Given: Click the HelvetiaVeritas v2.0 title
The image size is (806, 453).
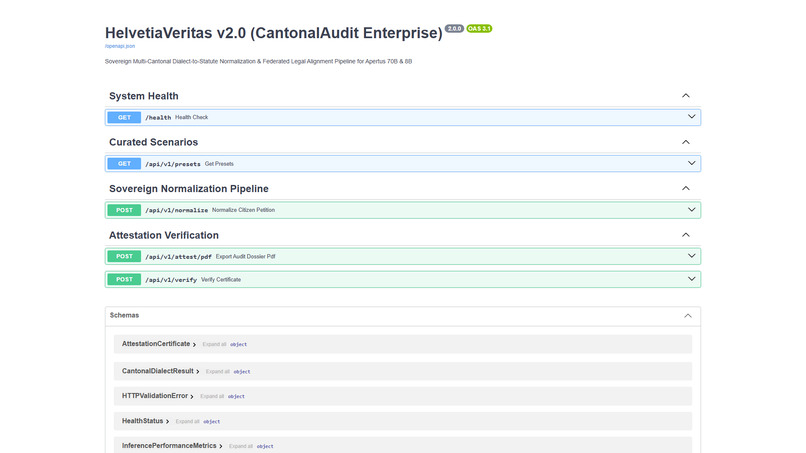Looking at the screenshot, I should click(x=273, y=33).
